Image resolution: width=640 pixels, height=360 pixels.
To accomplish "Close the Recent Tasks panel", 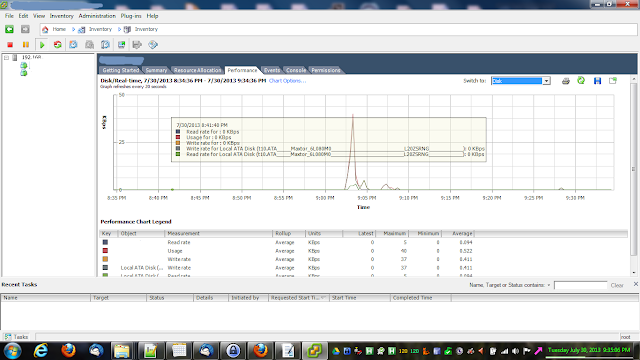I will point(636,284).
